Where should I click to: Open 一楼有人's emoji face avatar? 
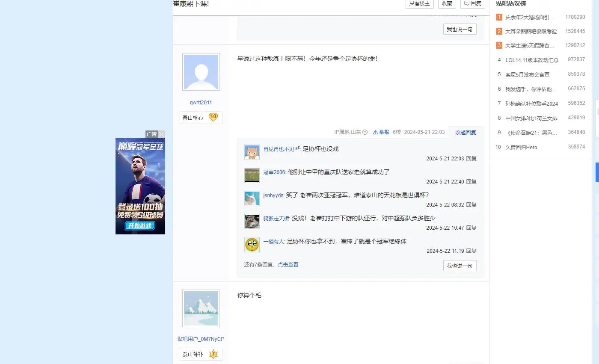pos(252,245)
